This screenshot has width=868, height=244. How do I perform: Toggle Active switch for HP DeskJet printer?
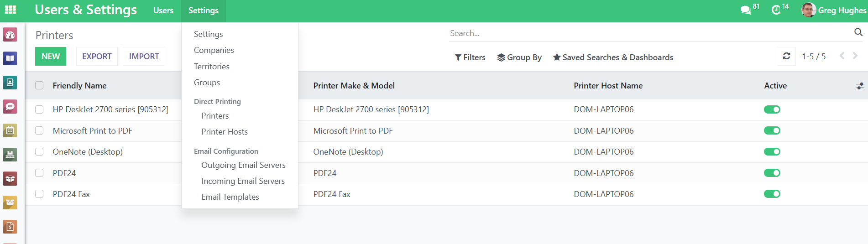[x=772, y=109]
